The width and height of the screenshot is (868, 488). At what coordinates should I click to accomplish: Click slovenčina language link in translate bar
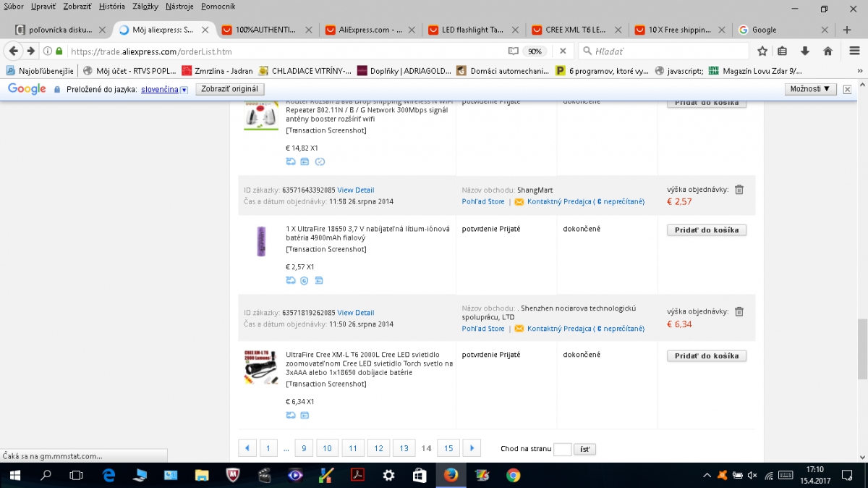(x=160, y=89)
